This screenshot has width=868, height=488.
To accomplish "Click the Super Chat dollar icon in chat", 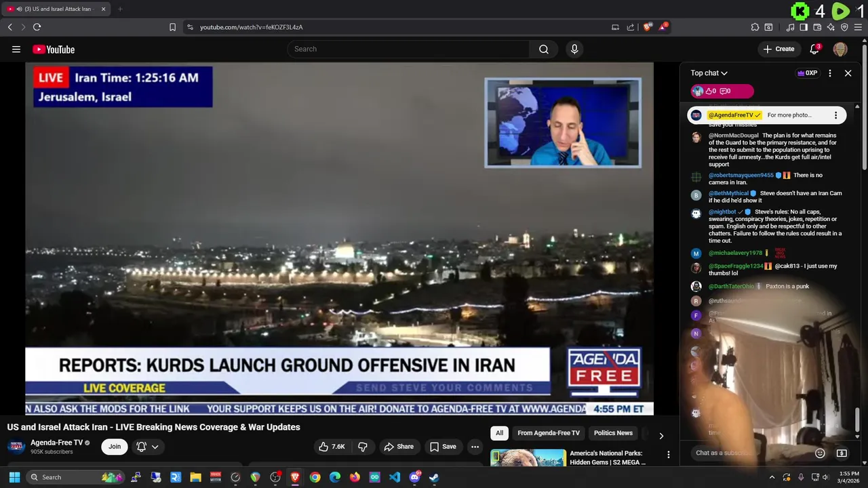I will point(842,453).
